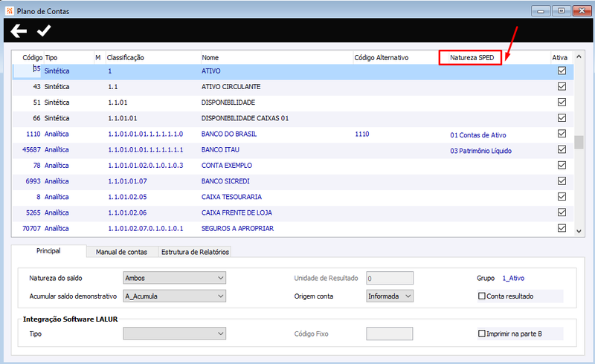
Task: Select the CAIXA TESOURARIA account name
Action: click(x=231, y=197)
